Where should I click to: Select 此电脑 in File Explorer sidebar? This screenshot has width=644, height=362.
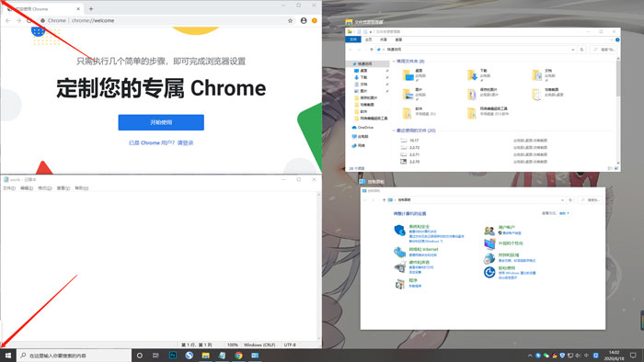tap(363, 137)
